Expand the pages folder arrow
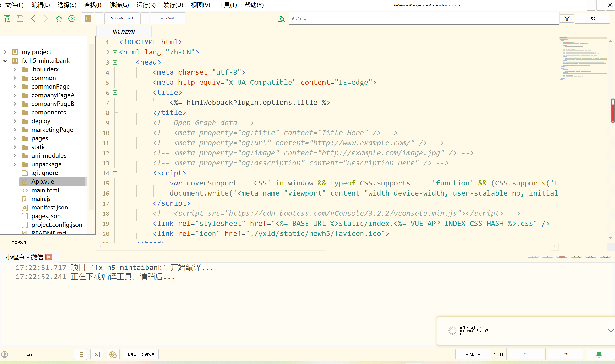This screenshot has width=615, height=364. tap(15, 138)
